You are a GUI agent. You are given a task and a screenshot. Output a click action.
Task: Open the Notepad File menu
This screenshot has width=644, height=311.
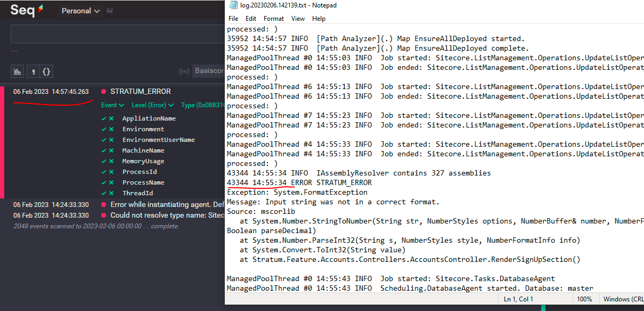(x=233, y=19)
